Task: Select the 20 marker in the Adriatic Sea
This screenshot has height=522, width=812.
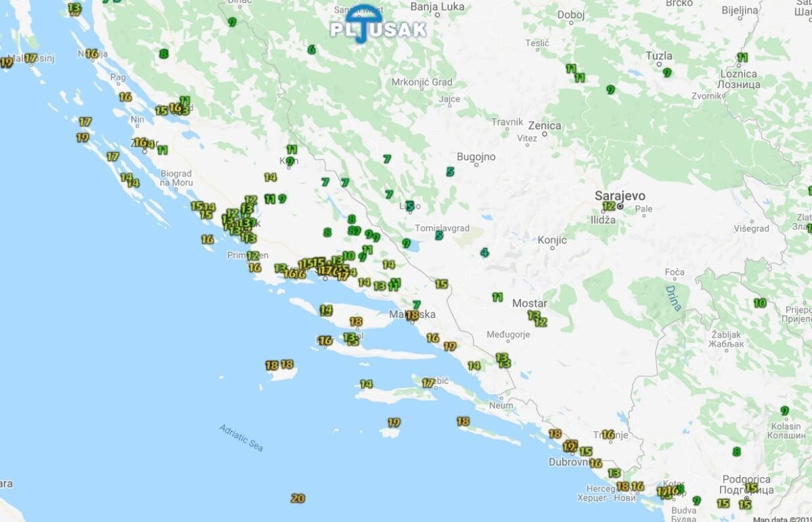Action: (x=298, y=498)
